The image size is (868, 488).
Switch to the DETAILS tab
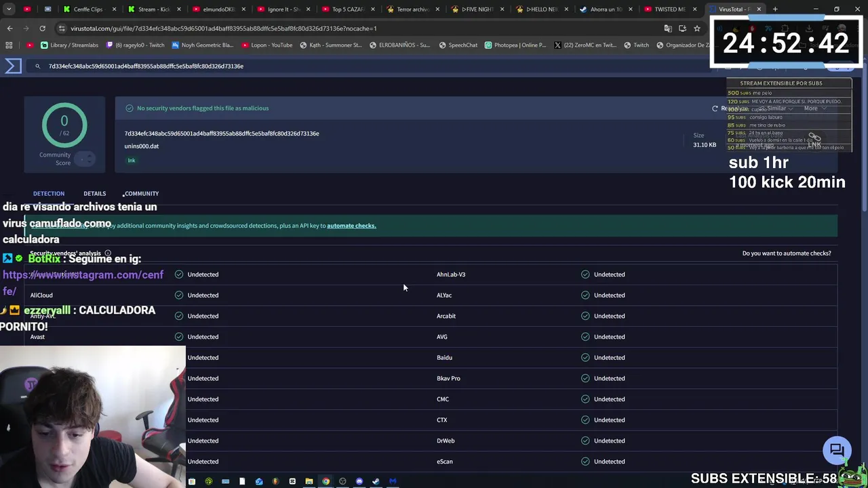(95, 193)
